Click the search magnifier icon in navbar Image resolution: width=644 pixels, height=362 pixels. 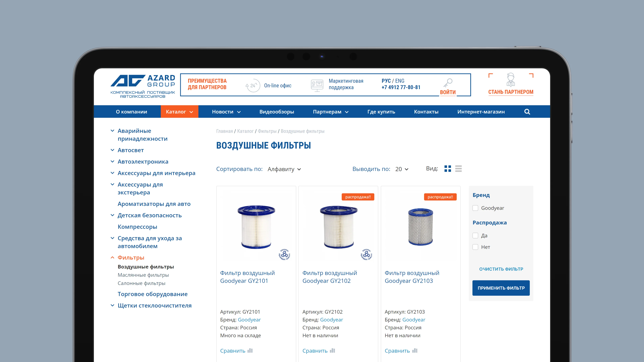(x=527, y=112)
